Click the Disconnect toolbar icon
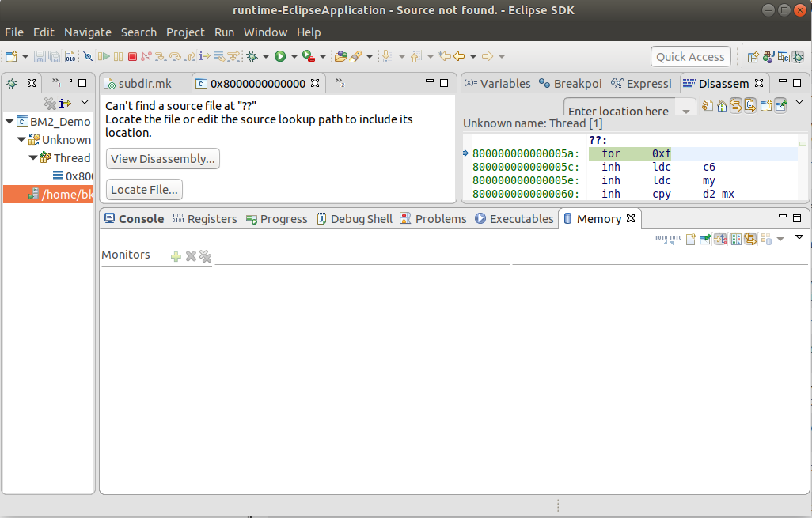This screenshot has width=812, height=518. 146,56
